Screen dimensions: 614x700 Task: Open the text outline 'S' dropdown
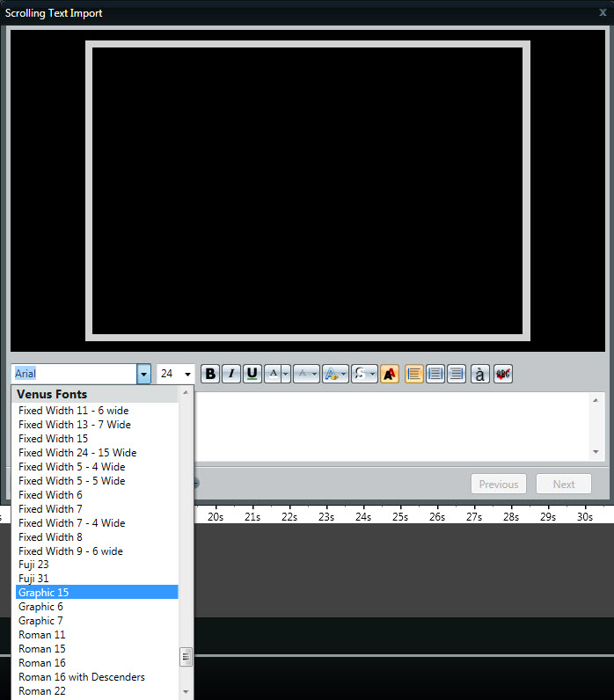[x=364, y=374]
